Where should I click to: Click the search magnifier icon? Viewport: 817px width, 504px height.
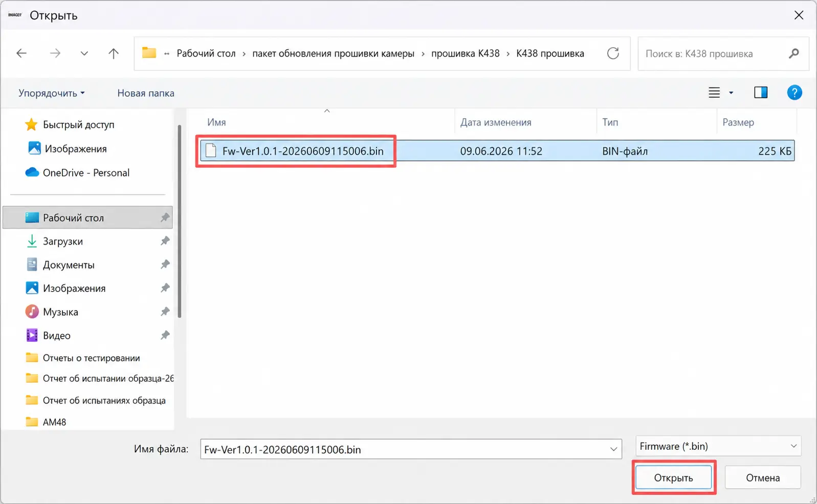[794, 53]
